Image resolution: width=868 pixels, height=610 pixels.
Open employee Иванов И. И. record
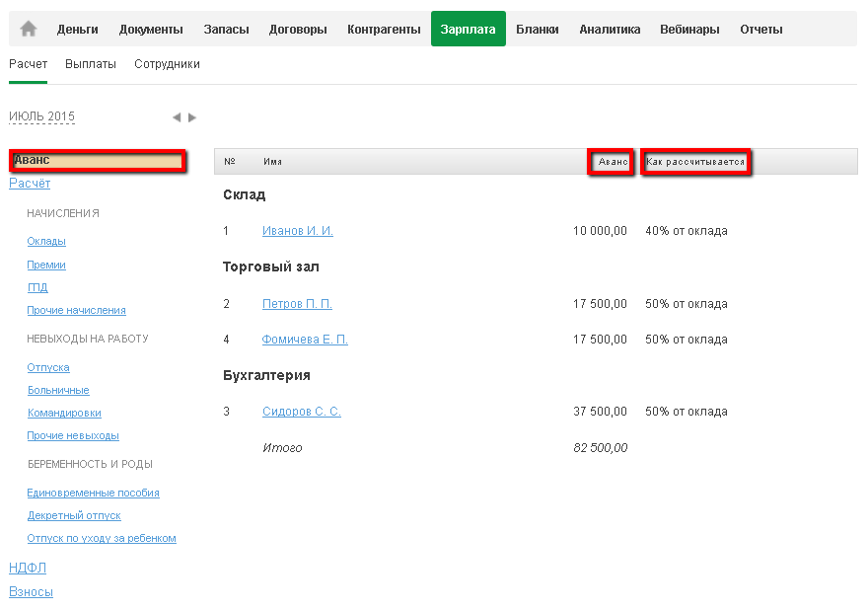point(297,231)
